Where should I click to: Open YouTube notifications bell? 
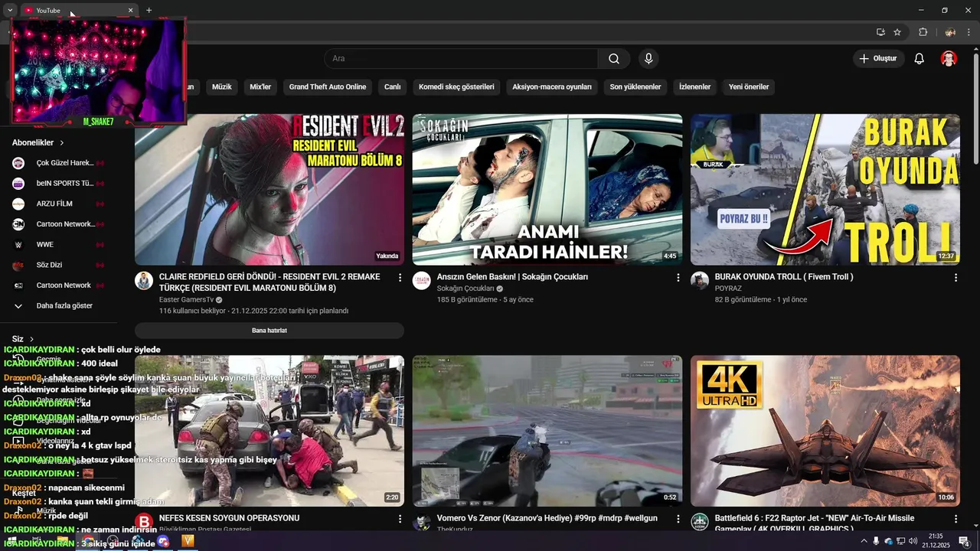[x=920, y=59]
